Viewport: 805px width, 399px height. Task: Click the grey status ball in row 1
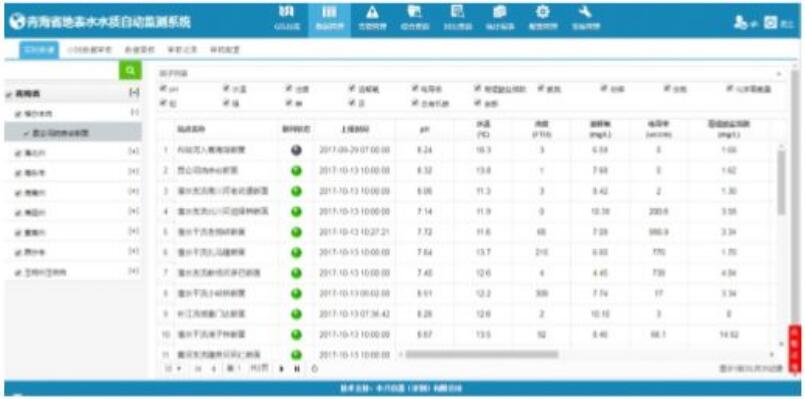pos(296,150)
